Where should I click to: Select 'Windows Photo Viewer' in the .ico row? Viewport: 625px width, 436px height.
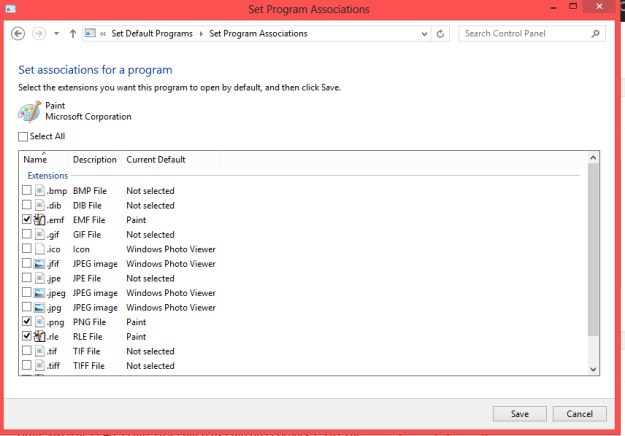[171, 249]
